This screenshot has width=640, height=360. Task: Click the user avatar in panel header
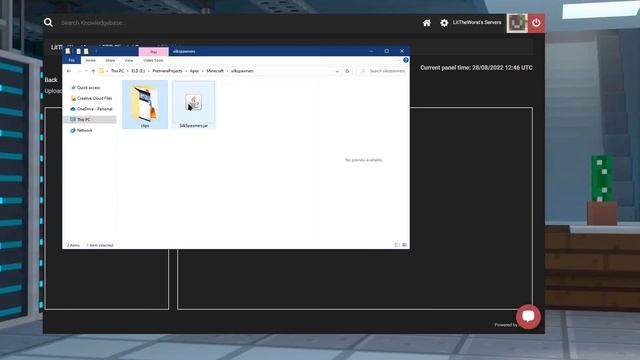point(517,23)
